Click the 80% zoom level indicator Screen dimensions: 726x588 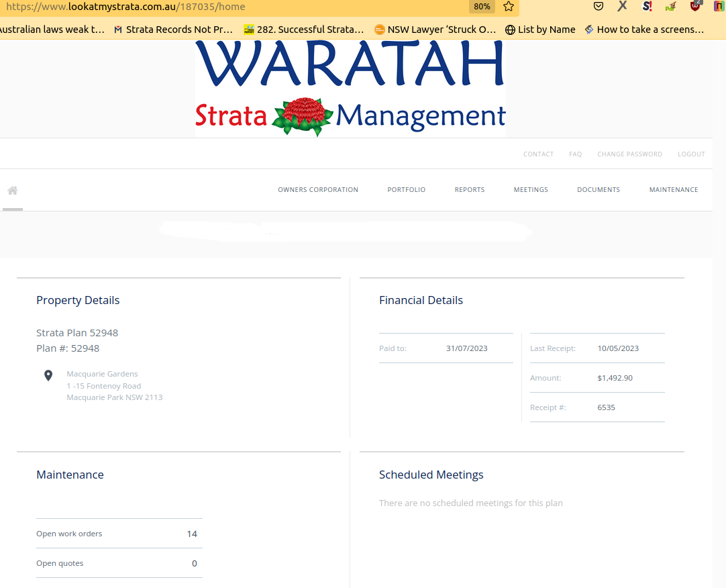click(482, 7)
